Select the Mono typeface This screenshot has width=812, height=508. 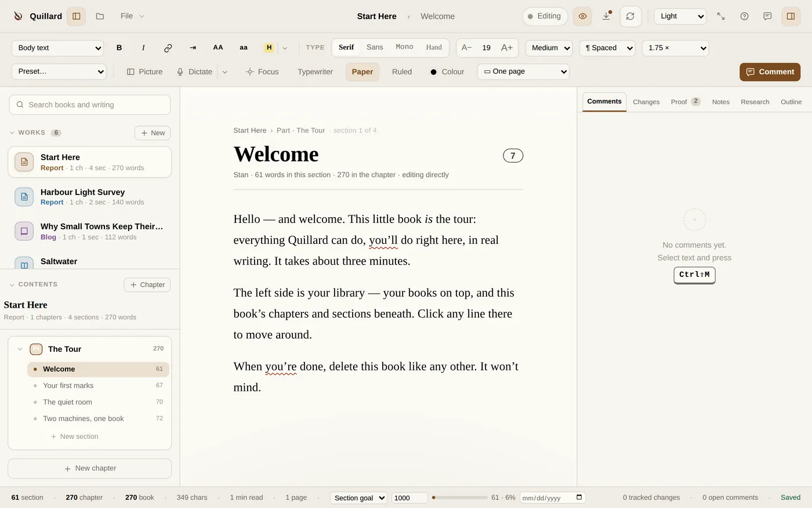click(x=404, y=48)
